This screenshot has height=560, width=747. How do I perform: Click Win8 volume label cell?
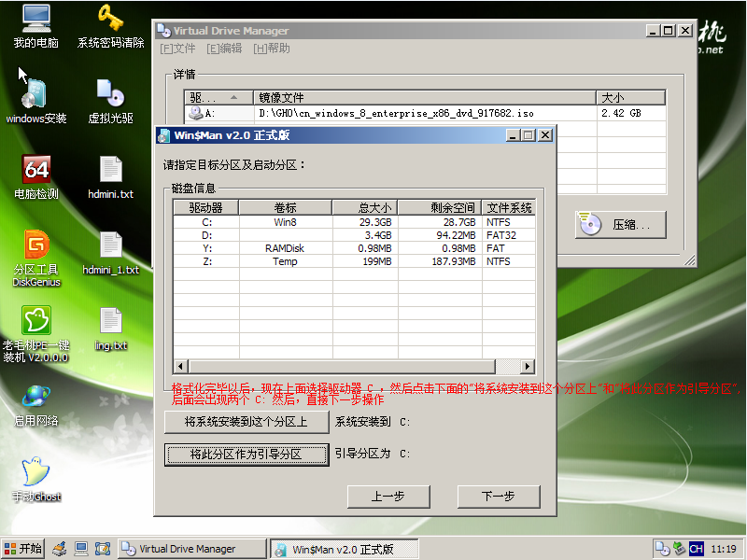point(285,222)
